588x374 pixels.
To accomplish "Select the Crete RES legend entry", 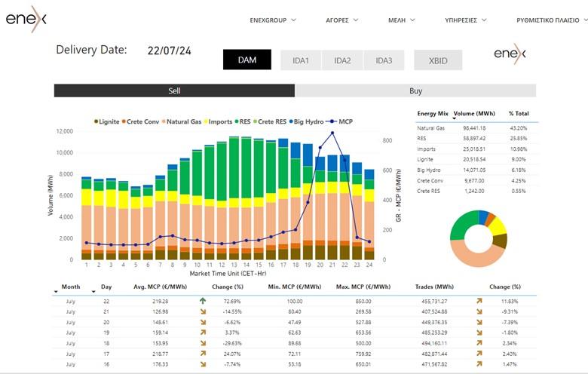I will pyautogui.click(x=270, y=121).
